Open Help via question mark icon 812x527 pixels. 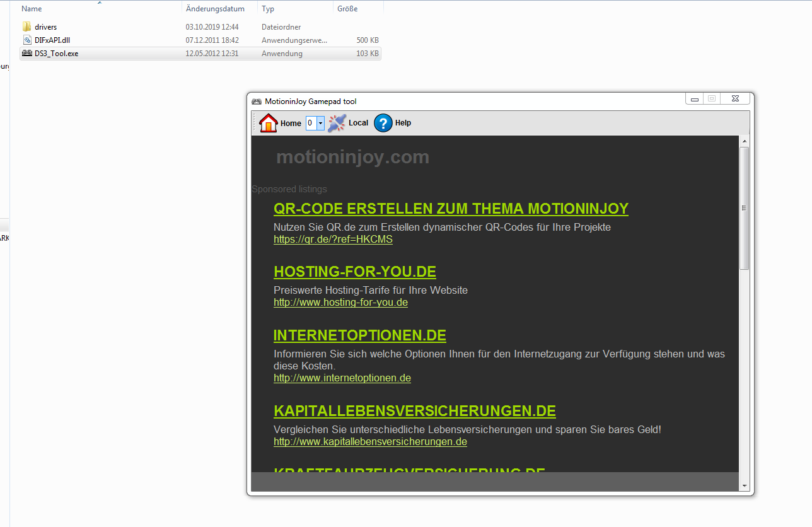(x=383, y=123)
